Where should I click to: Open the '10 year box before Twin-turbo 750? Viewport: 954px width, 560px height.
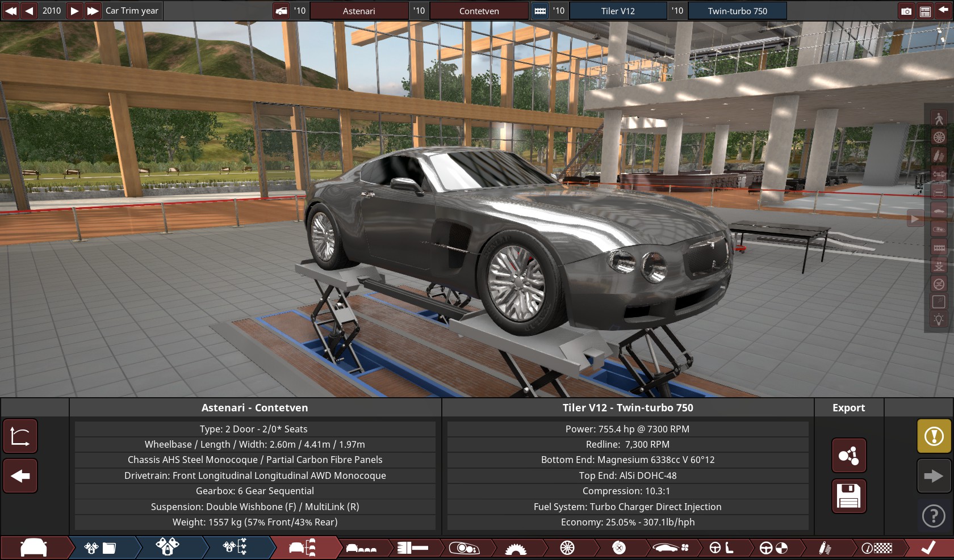[677, 11]
